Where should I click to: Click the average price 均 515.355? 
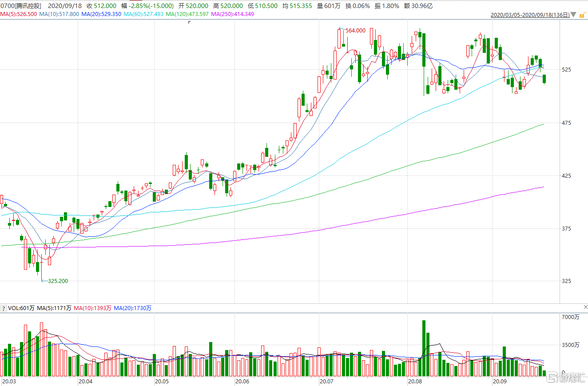point(297,6)
